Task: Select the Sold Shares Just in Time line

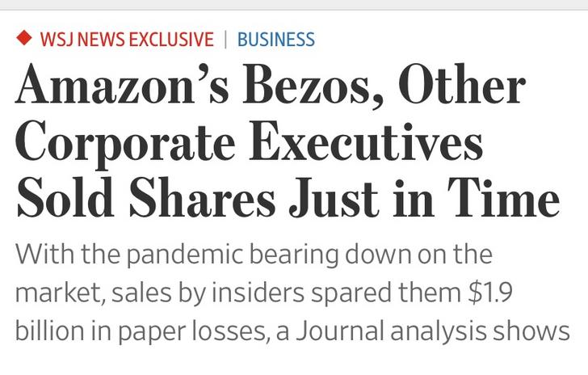Action: [x=288, y=197]
